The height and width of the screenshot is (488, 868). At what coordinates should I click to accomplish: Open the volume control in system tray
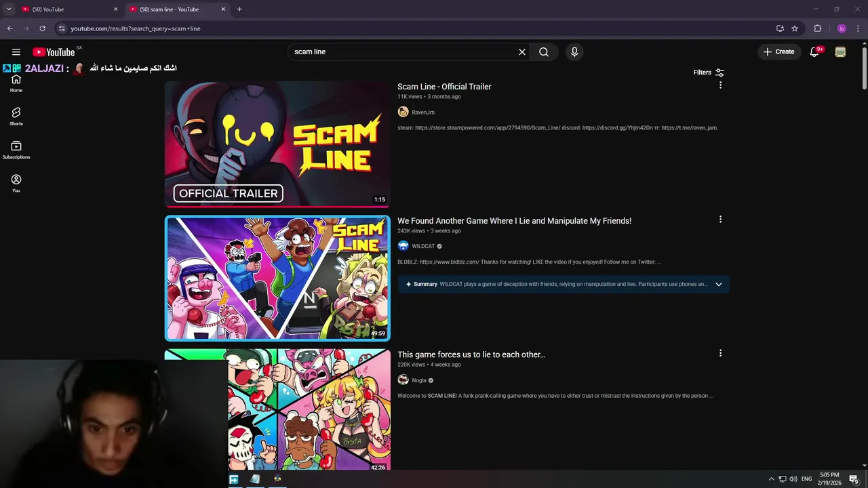tap(793, 479)
